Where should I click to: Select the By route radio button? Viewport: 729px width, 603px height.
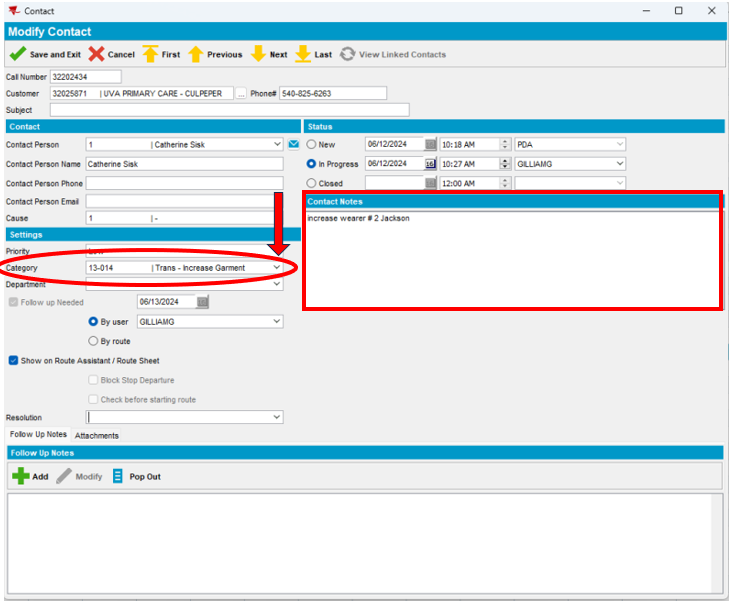coord(93,341)
